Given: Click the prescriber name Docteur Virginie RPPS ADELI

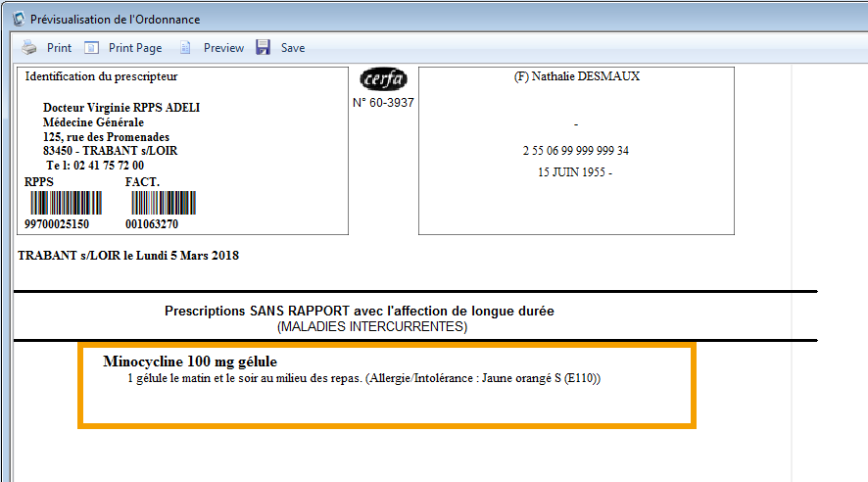Looking at the screenshot, I should pyautogui.click(x=121, y=108).
